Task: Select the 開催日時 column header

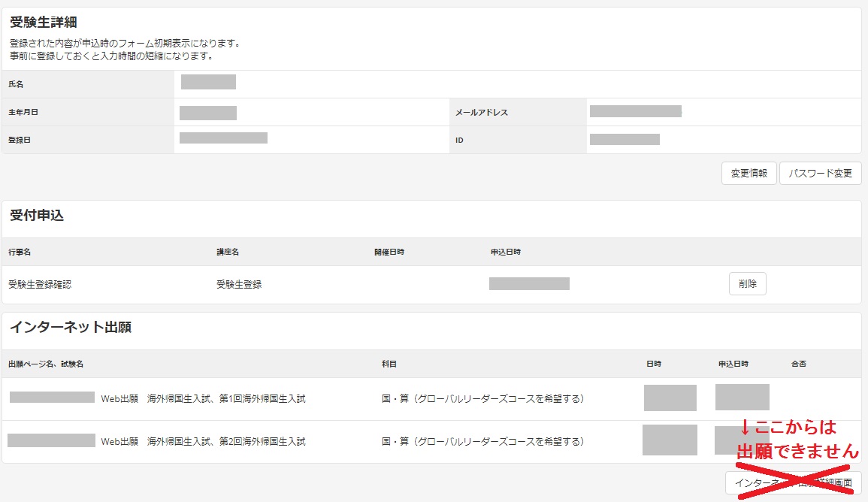Action: pyautogui.click(x=389, y=252)
